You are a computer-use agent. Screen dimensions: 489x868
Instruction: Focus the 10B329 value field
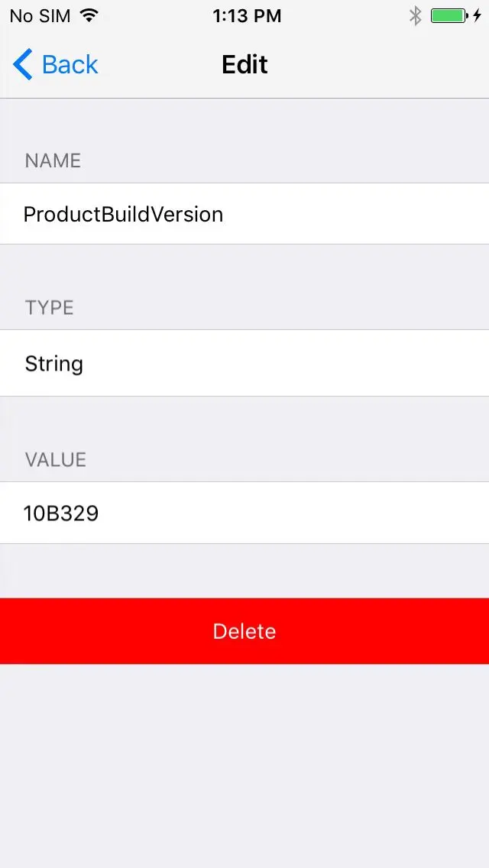coord(244,513)
